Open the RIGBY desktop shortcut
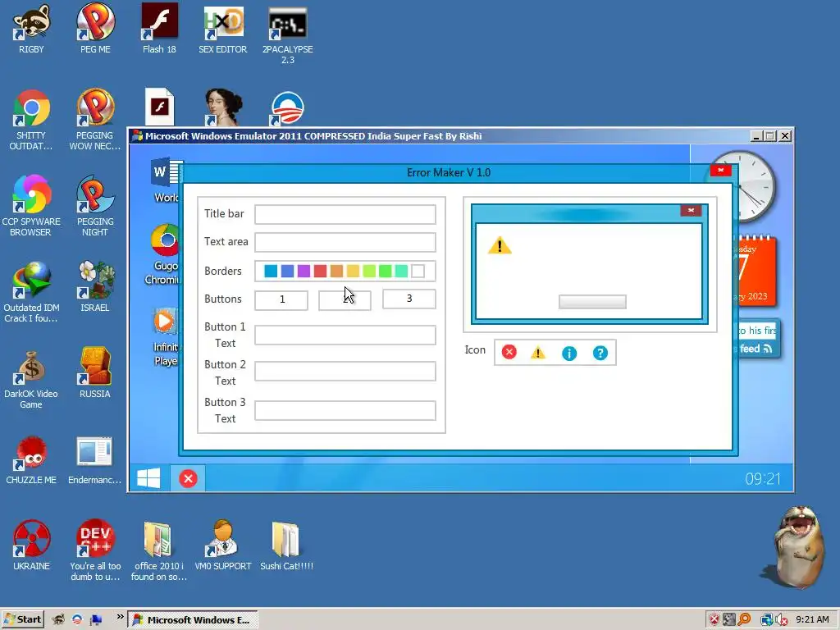The image size is (840, 630). [x=31, y=30]
